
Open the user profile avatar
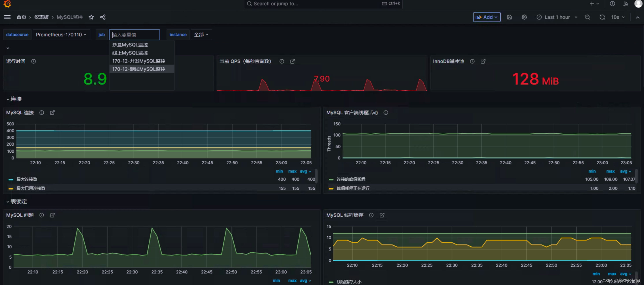pos(638,4)
